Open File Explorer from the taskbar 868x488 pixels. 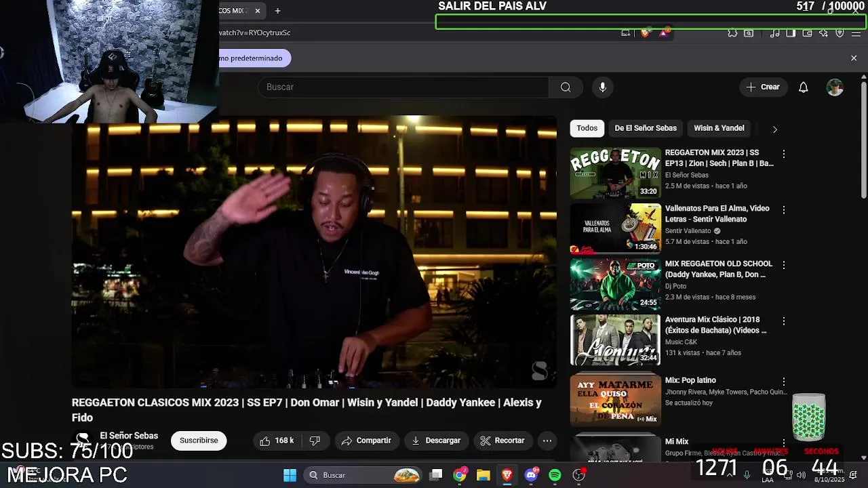tap(483, 475)
